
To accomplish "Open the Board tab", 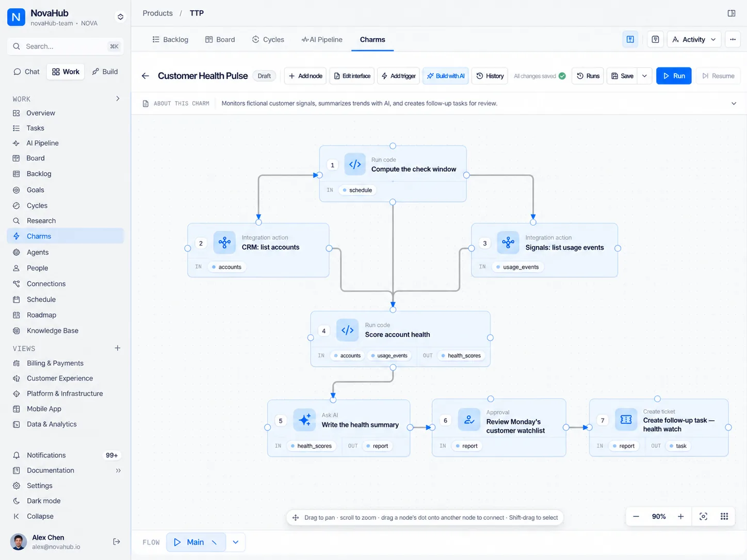I will [220, 40].
